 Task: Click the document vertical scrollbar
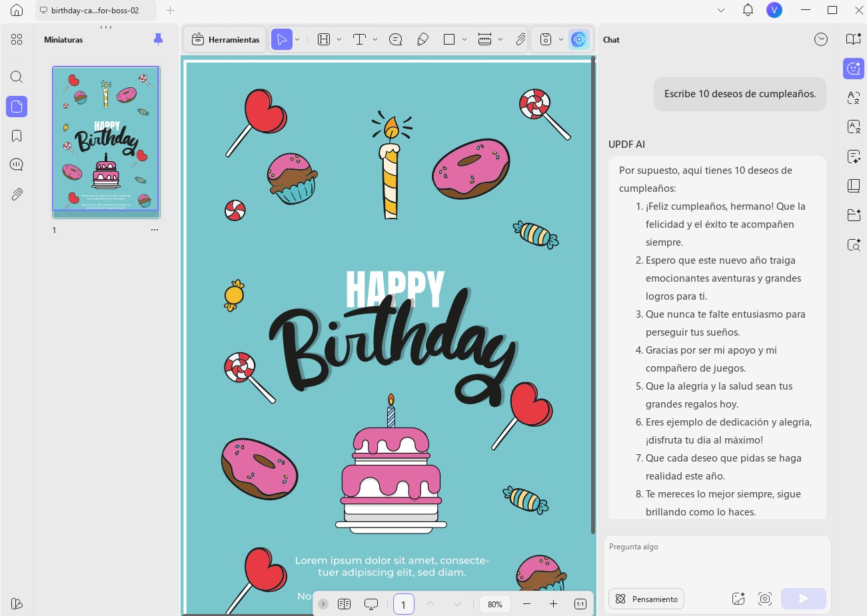(x=593, y=296)
